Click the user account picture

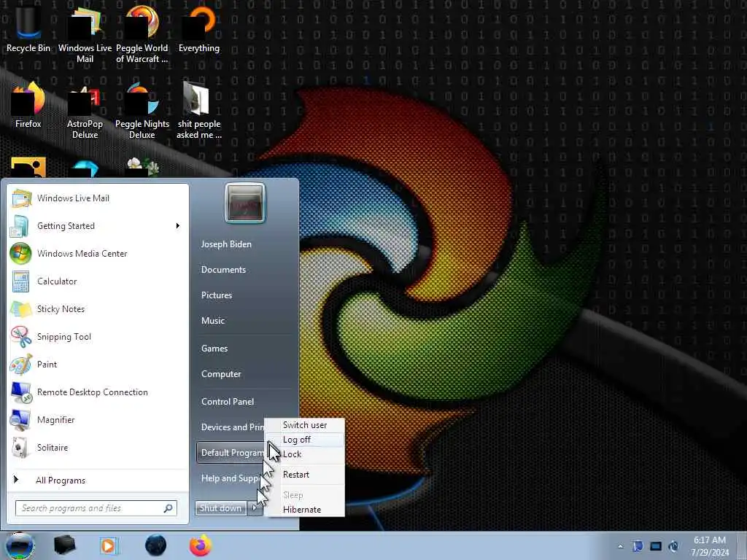(245, 203)
